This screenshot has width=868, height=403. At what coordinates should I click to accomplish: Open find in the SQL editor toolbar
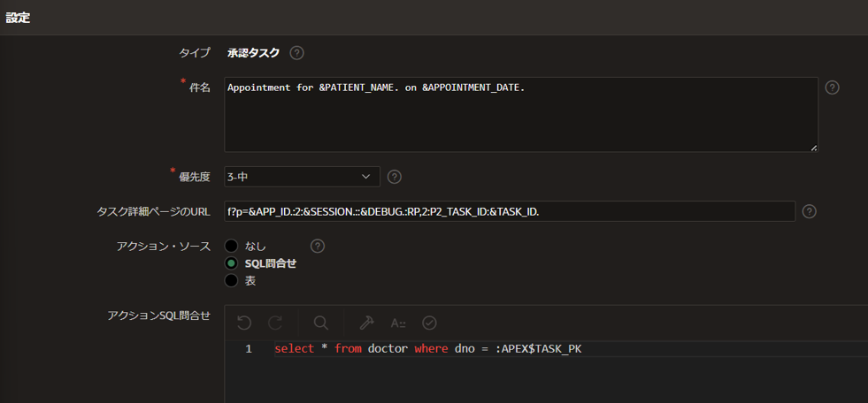click(321, 323)
